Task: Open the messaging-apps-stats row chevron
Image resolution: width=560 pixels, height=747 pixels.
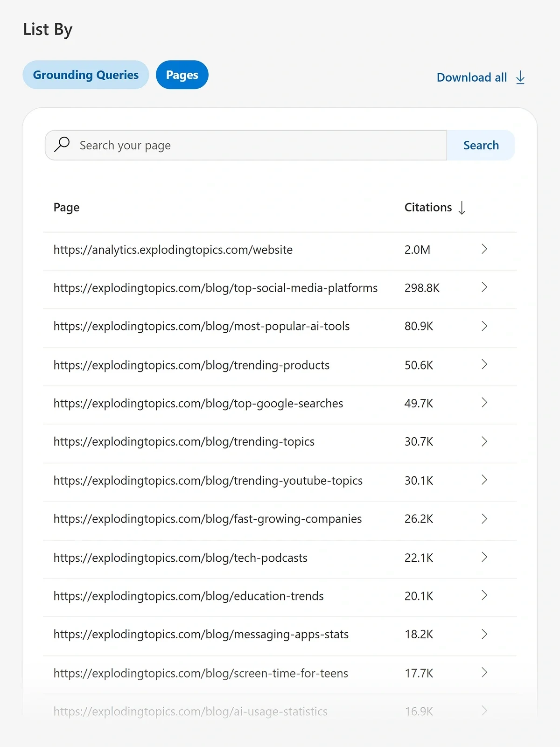Action: coord(484,634)
